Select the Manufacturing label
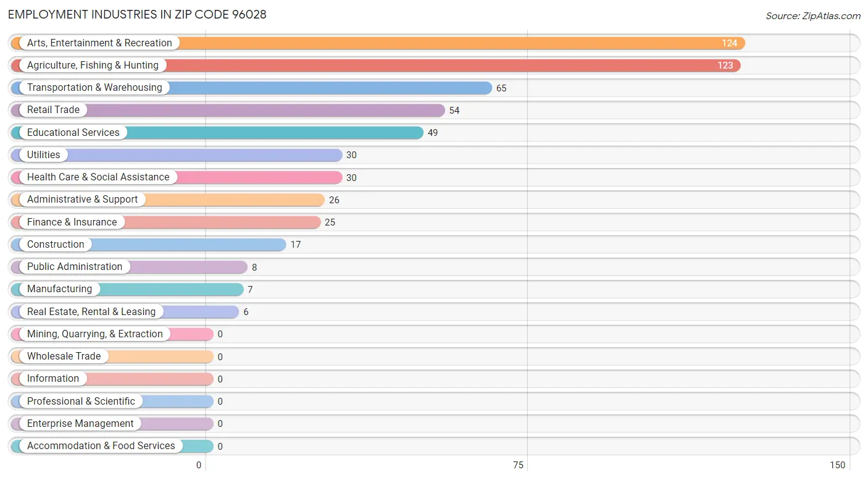 [x=59, y=289]
